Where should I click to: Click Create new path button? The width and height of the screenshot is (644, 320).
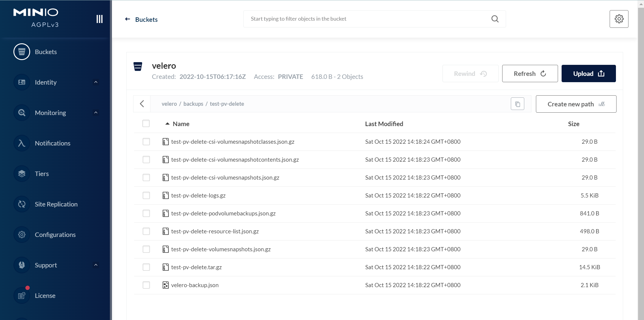tap(576, 104)
